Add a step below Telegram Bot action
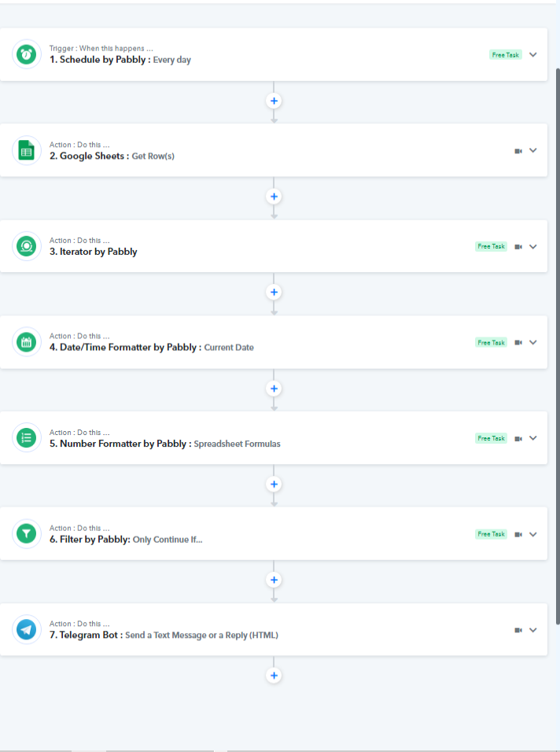The image size is (560, 752). (x=274, y=675)
